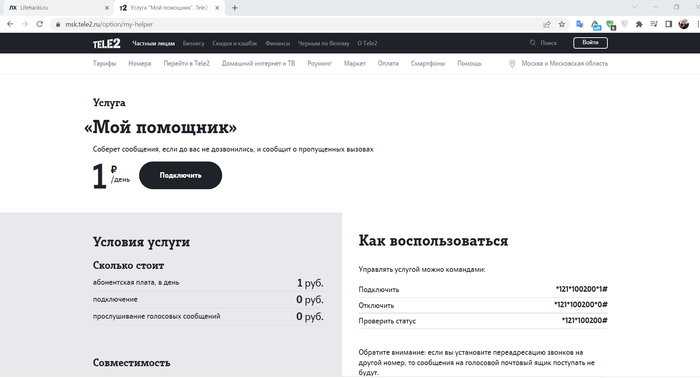Open the 'Тарифы' menu item
This screenshot has height=378, width=700.
click(104, 63)
